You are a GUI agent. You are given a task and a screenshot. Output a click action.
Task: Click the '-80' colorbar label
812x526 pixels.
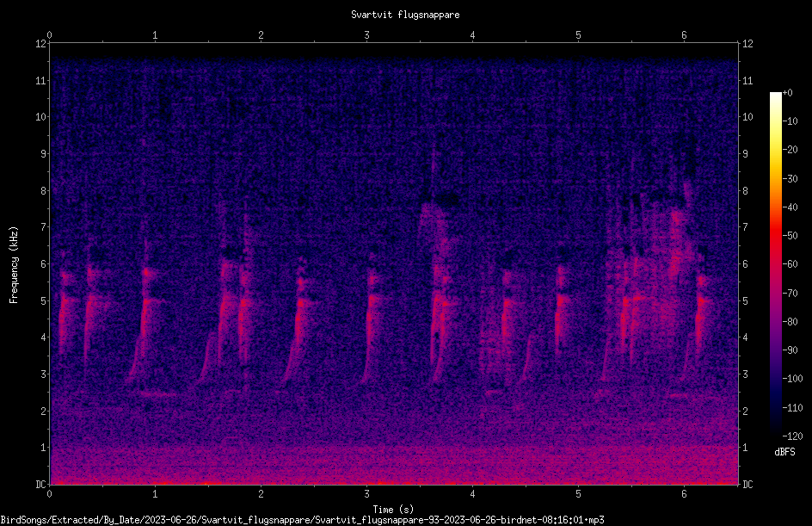pos(790,322)
